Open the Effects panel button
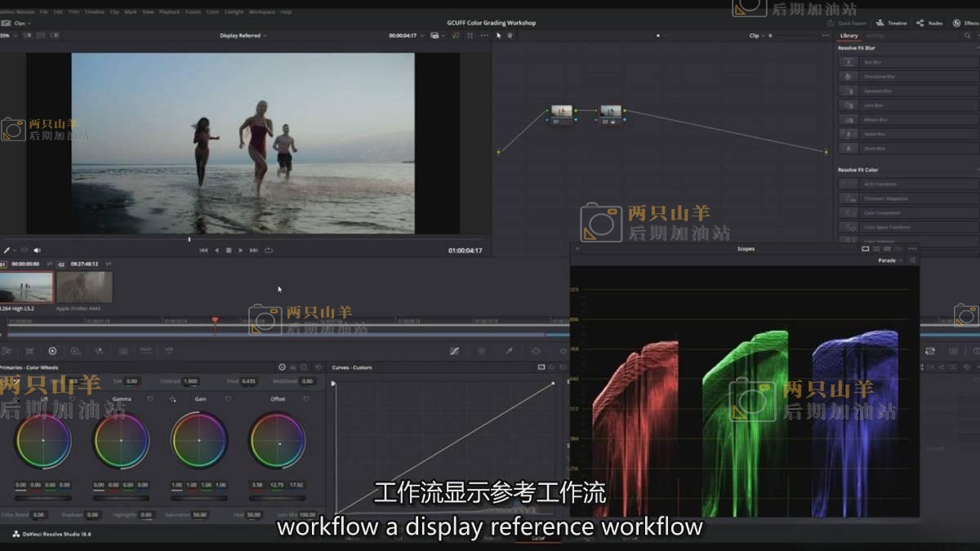980x551 pixels. [x=966, y=23]
